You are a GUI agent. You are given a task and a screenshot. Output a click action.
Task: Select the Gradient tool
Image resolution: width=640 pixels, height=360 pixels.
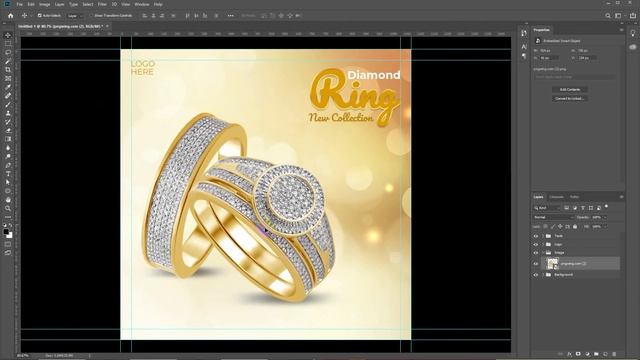(x=8, y=139)
